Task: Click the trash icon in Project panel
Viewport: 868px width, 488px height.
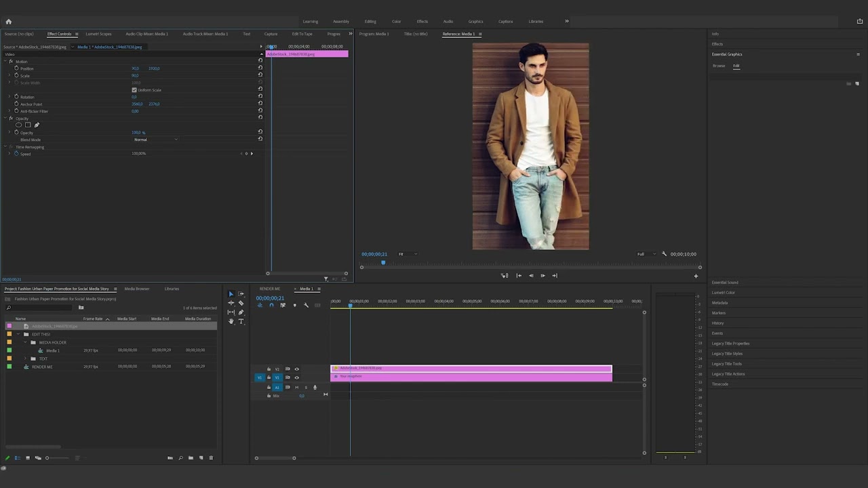Action: coord(211,458)
